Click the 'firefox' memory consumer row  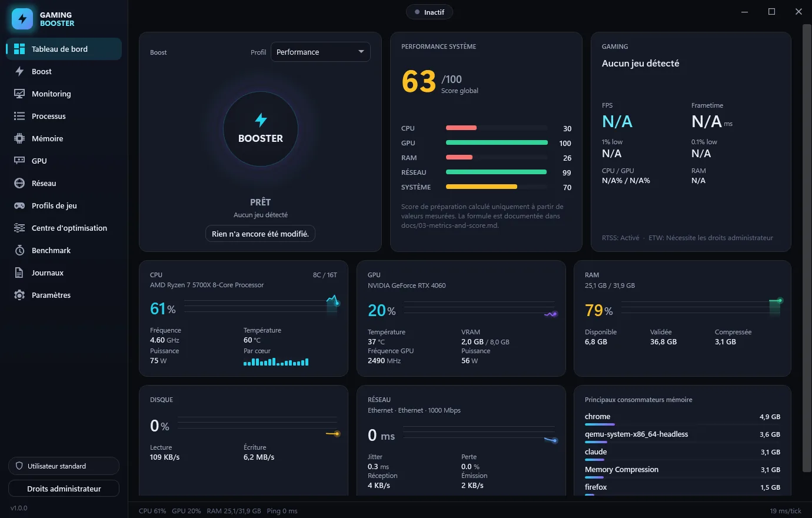pos(683,489)
